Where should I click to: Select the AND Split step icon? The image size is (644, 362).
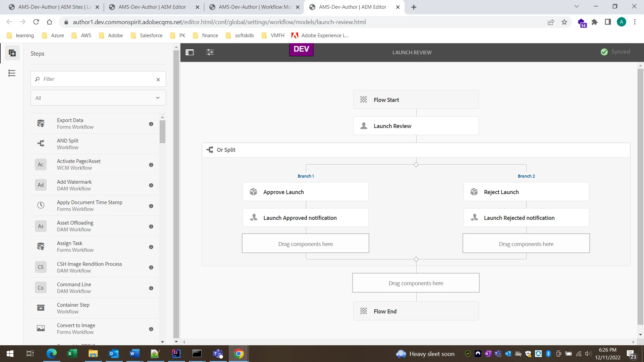pyautogui.click(x=41, y=144)
